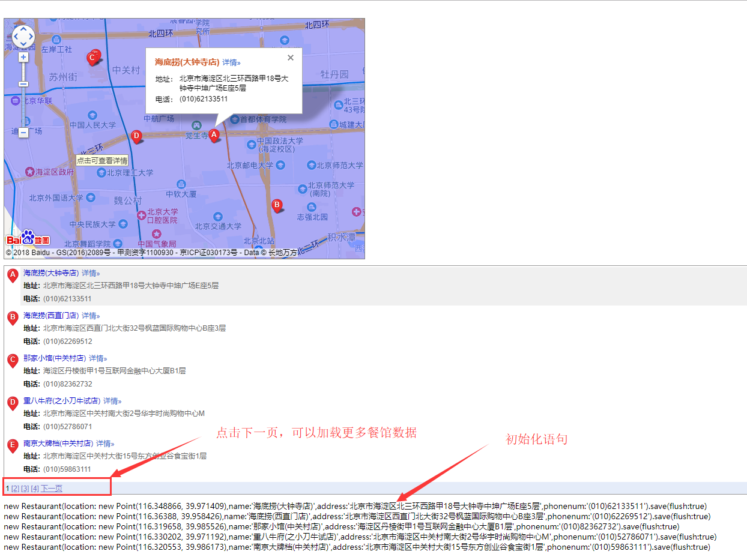Screen dimensions: 747x560
Task: Click phone number (010)59863111 in the list
Action: tap(67, 469)
